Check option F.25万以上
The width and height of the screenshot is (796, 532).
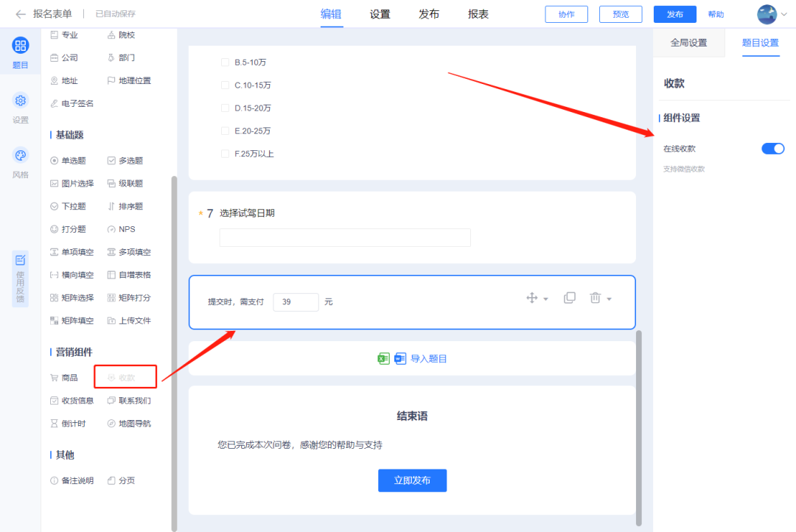coord(225,153)
